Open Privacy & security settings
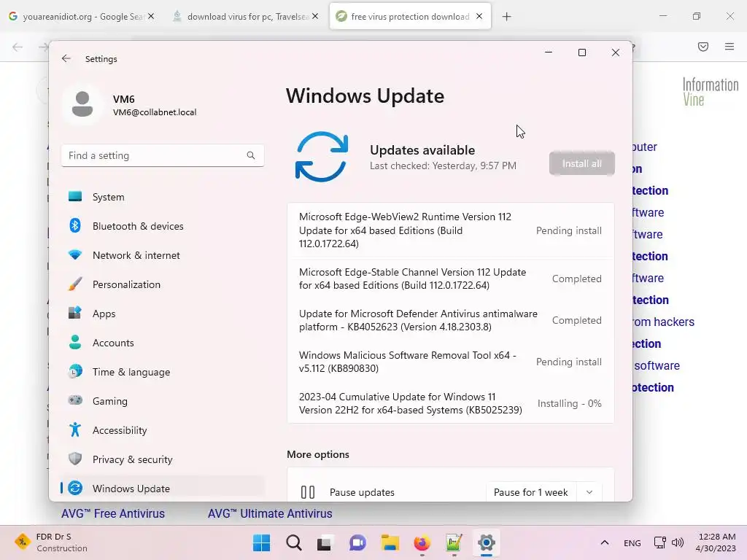Screen dimensions: 747x560 (x=163, y=459)
